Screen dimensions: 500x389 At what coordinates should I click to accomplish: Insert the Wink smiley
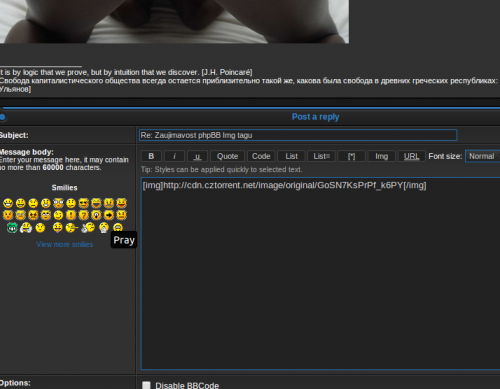tap(58, 215)
